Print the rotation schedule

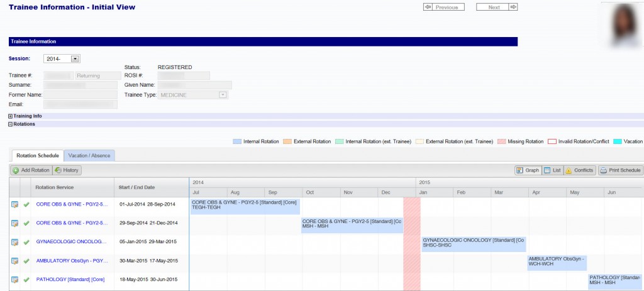[x=620, y=170]
